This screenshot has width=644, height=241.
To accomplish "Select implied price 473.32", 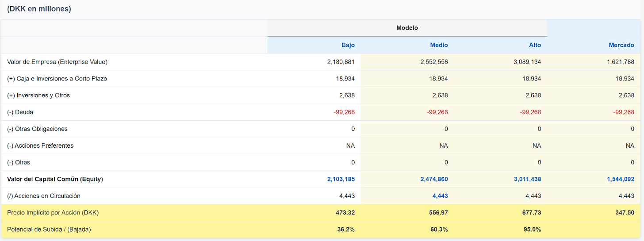I will (x=345, y=213).
